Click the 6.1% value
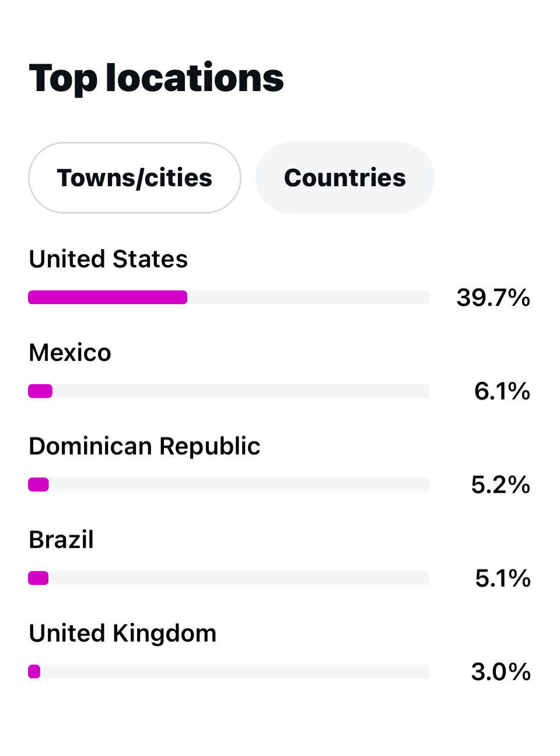 502,391
